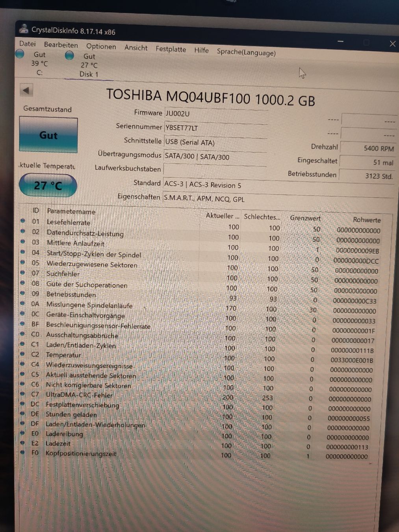
Task: Open the Festplatte menu
Action: 171,49
